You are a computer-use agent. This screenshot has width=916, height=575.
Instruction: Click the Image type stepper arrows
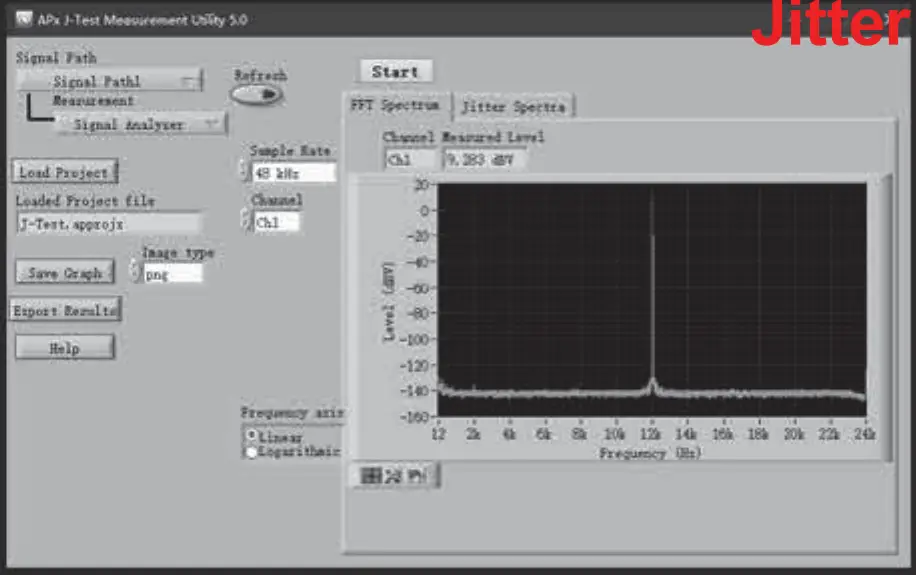136,273
